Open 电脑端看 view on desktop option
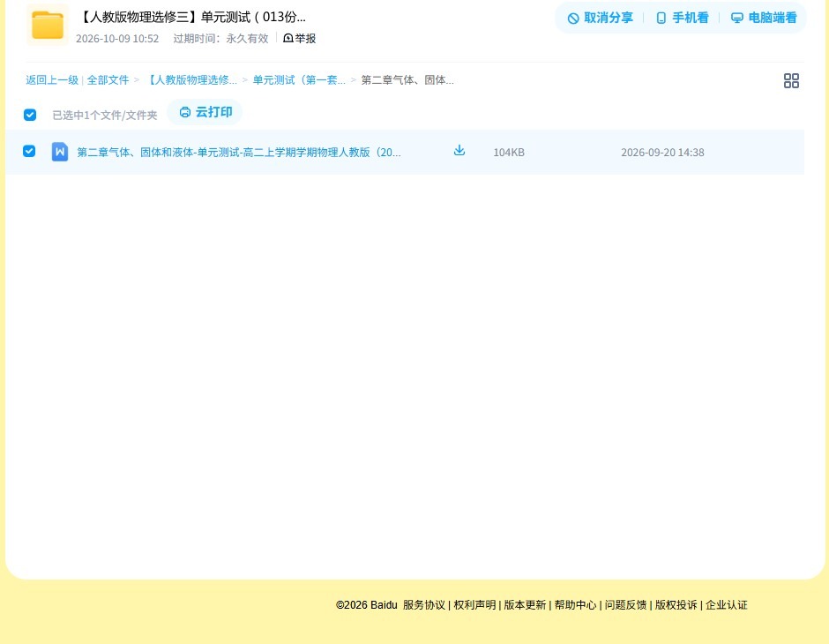Image resolution: width=829 pixels, height=644 pixels. pyautogui.click(x=764, y=18)
